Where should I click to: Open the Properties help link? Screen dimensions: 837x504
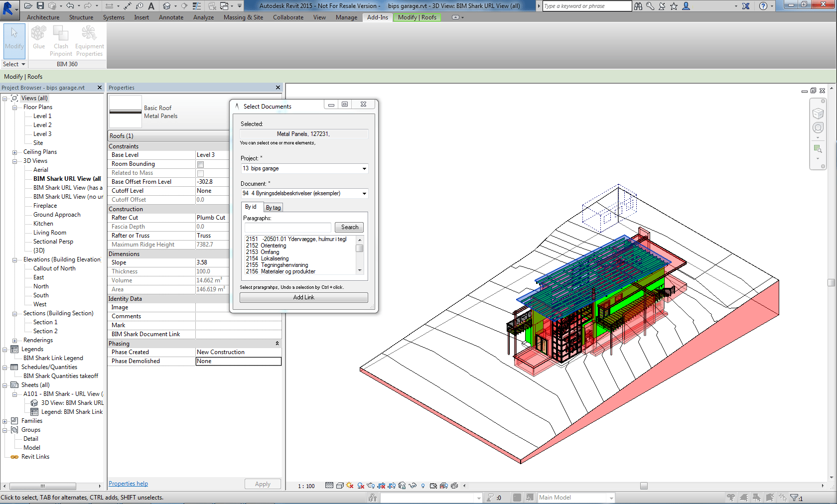(128, 484)
